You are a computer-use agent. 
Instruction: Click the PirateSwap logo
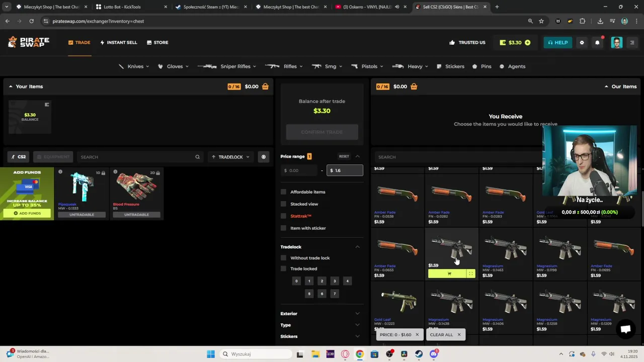29,42
